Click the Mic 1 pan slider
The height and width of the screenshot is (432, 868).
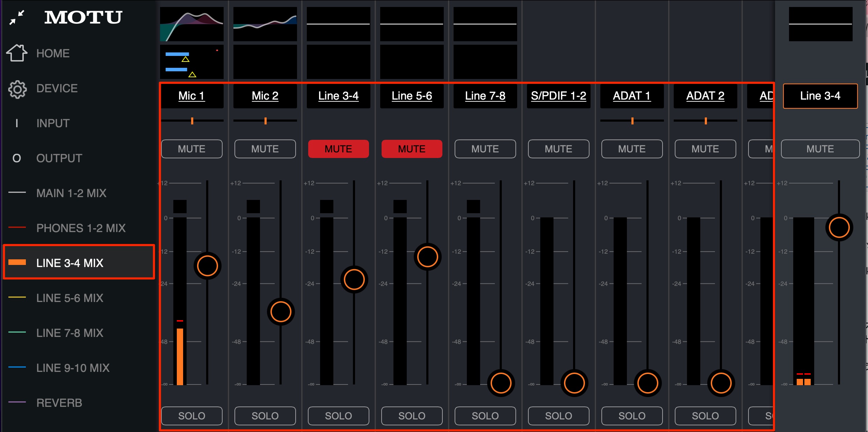tap(192, 121)
